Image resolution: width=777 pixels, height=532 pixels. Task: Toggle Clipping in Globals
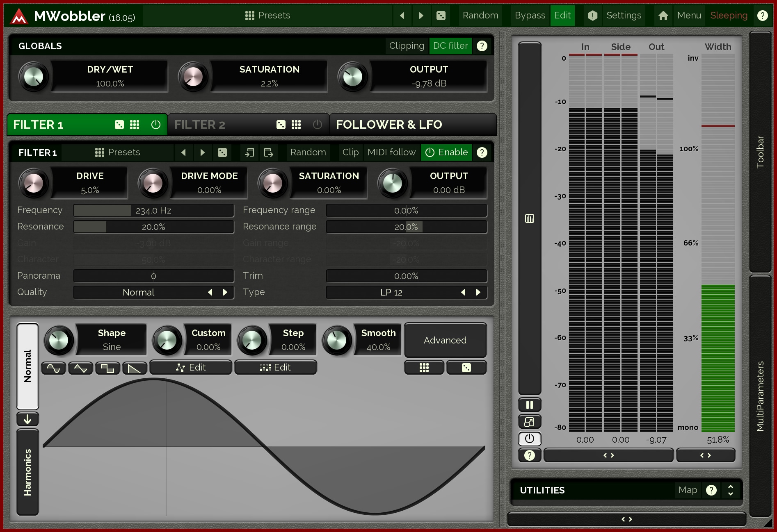406,46
